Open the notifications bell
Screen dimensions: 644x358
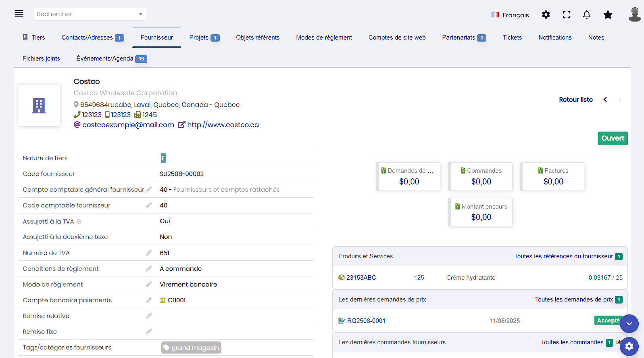coord(586,15)
